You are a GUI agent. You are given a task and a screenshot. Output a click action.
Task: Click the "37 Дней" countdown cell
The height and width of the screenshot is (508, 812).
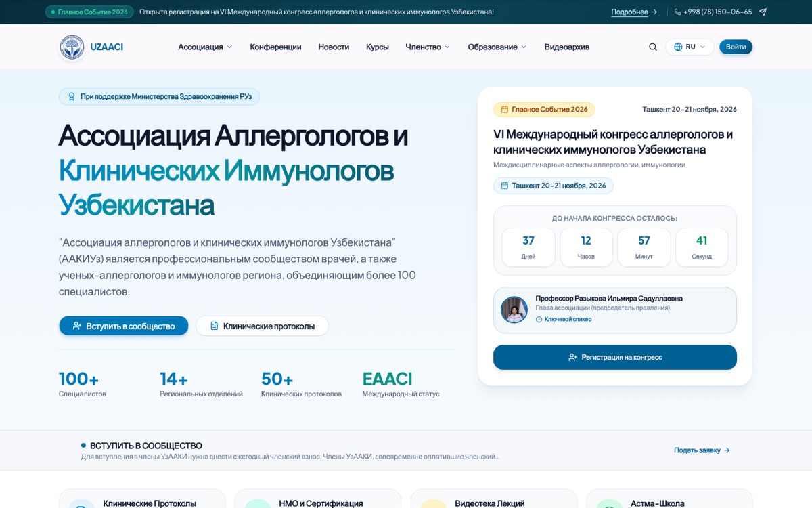click(528, 247)
